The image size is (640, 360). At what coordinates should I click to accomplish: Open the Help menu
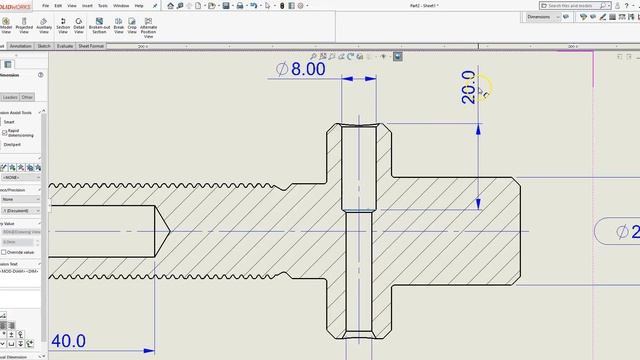[139, 6]
